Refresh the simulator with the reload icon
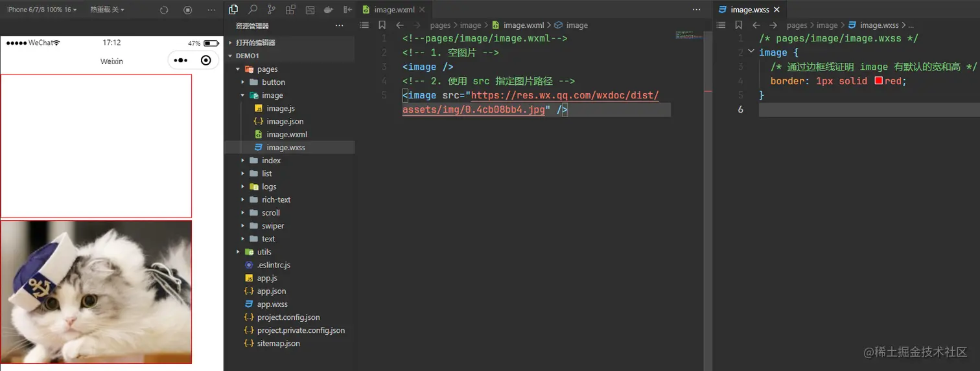 tap(164, 10)
